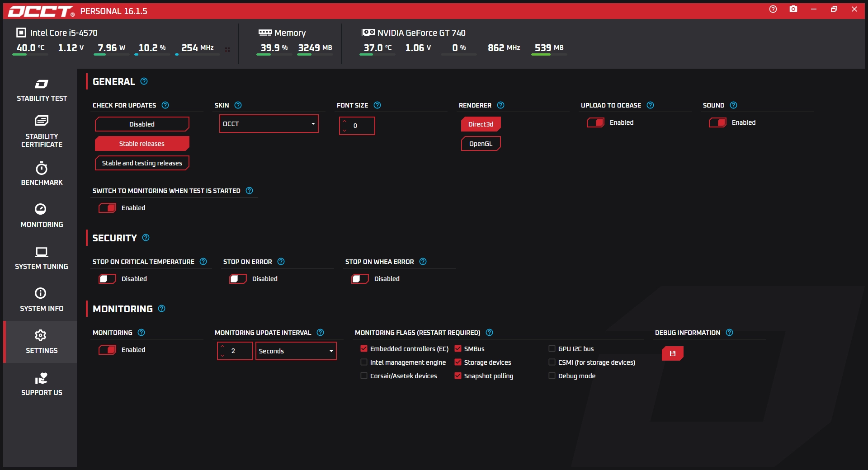Set update checks to Disabled

coord(142,124)
